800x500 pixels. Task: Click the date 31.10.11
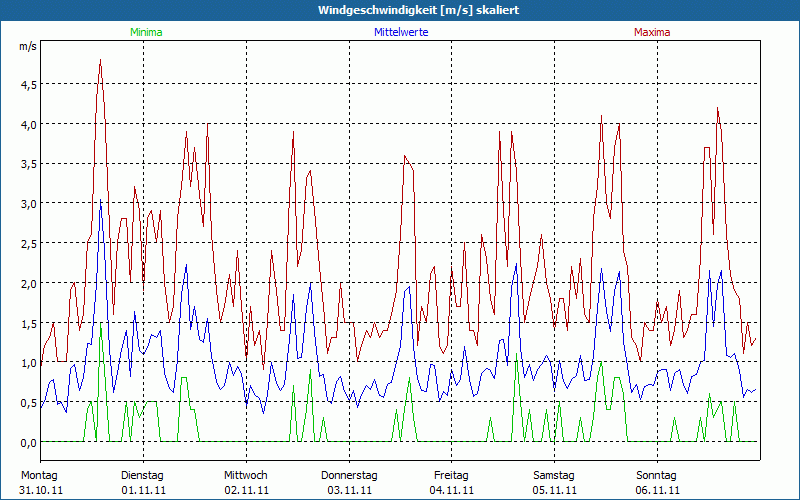pos(41,490)
